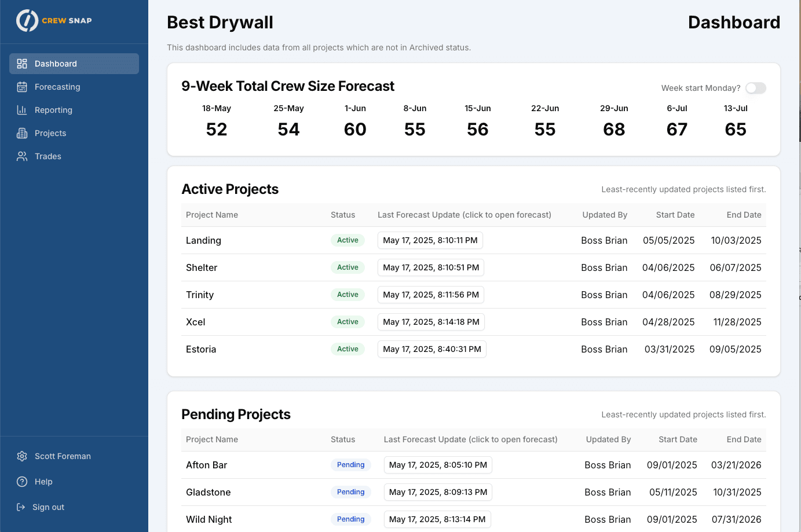Screen dimensions: 801x532
Task: Click the 29-Jun crew size value 68
Action: tap(614, 129)
